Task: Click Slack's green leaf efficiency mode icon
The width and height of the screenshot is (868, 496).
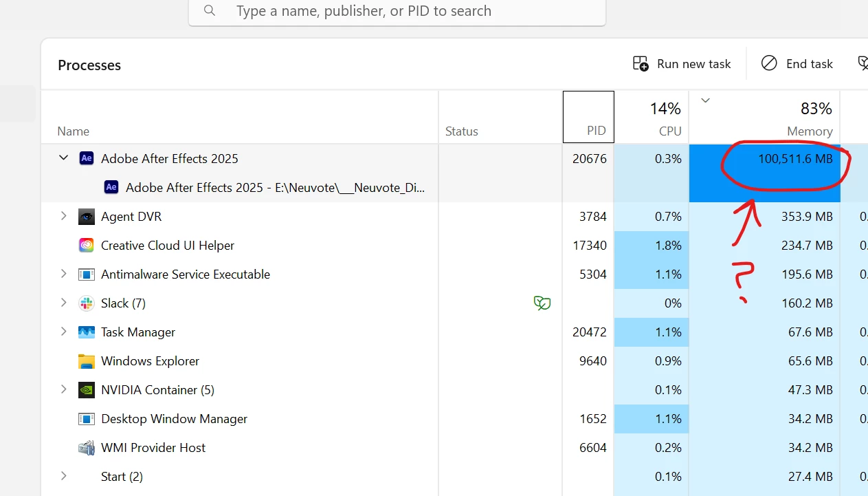Action: coord(542,303)
